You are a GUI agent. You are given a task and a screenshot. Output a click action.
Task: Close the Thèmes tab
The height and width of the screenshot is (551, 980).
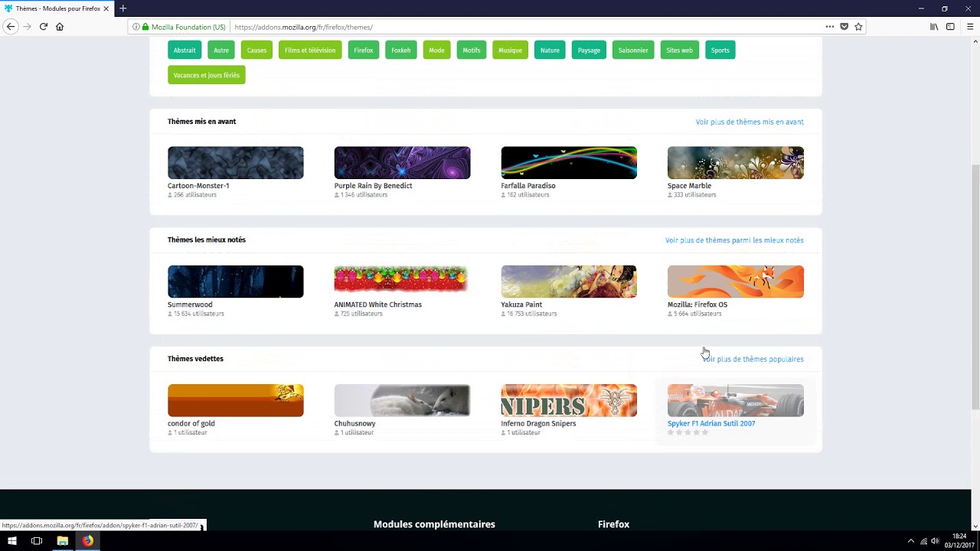pyautogui.click(x=106, y=8)
